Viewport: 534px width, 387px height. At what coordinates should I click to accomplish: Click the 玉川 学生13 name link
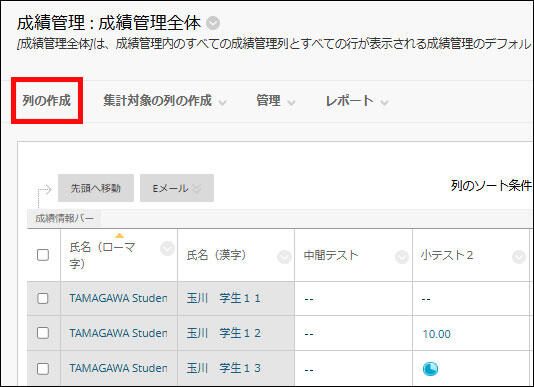(x=223, y=368)
